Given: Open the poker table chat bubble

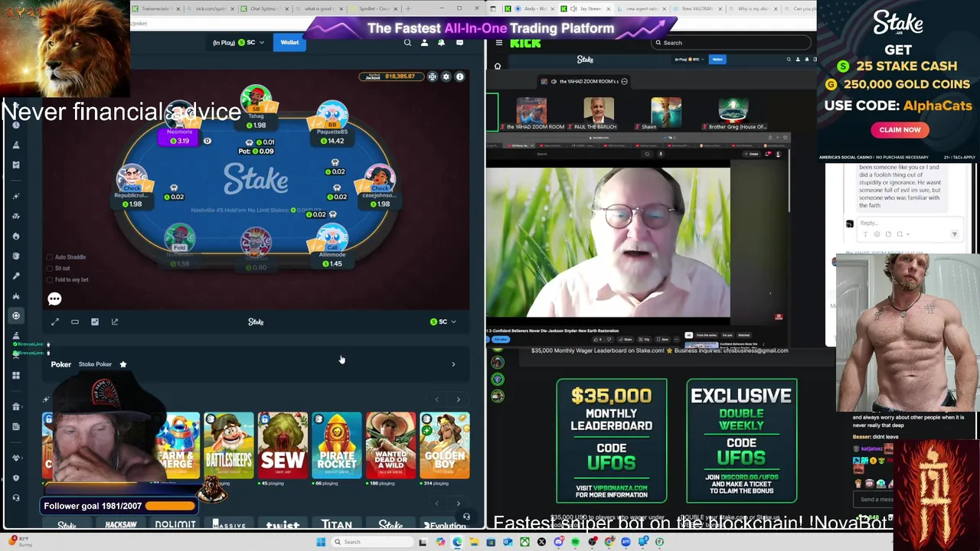Looking at the screenshot, I should (x=54, y=299).
